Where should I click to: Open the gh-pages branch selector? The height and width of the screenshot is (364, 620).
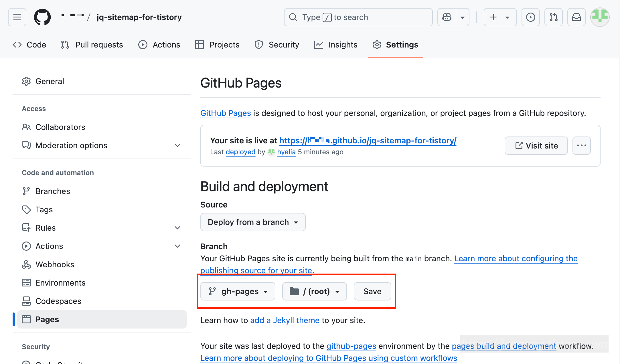[238, 291]
